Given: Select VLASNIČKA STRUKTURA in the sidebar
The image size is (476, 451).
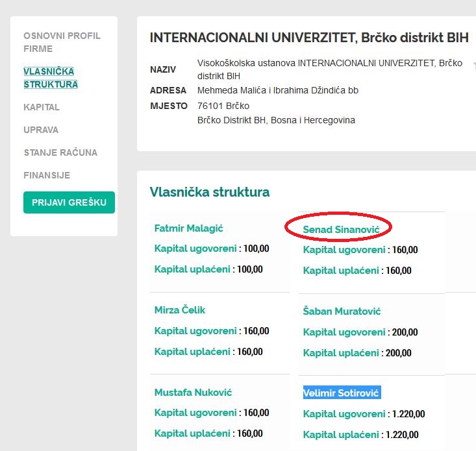Looking at the screenshot, I should pyautogui.click(x=51, y=78).
